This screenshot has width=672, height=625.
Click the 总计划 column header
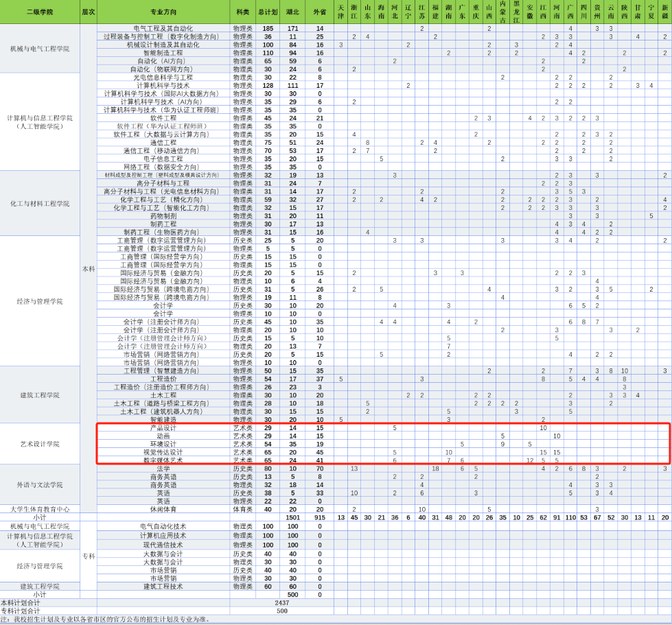(268, 12)
